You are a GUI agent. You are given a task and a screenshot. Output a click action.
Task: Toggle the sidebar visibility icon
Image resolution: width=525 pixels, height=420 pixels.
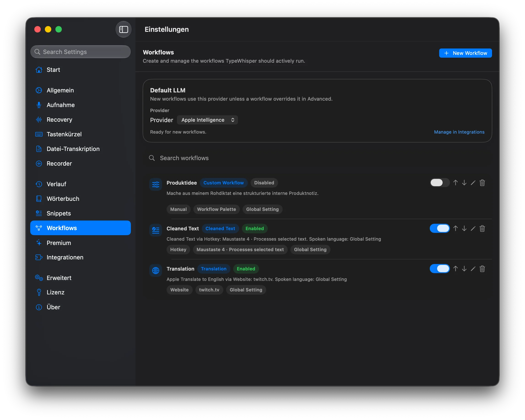click(x=123, y=30)
